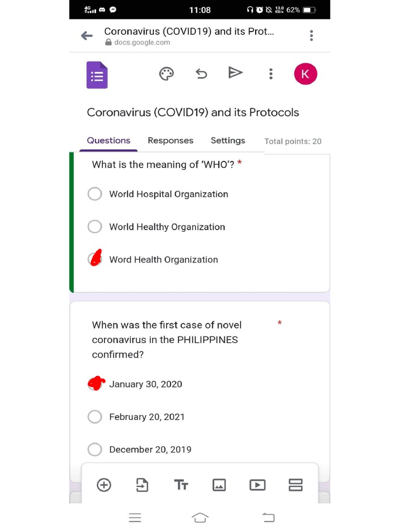Open browser's three-dot menu
Screen dimensions: 399x532
(311, 35)
